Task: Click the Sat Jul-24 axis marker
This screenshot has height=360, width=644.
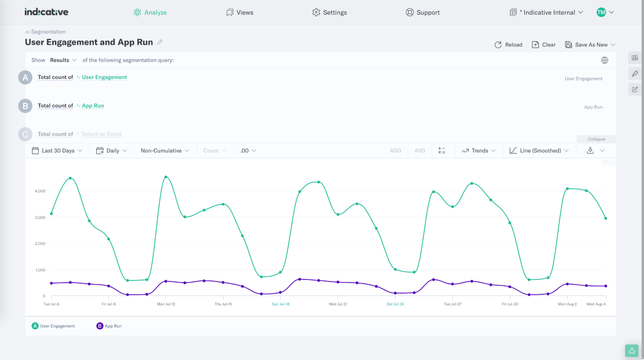Action: [395, 304]
